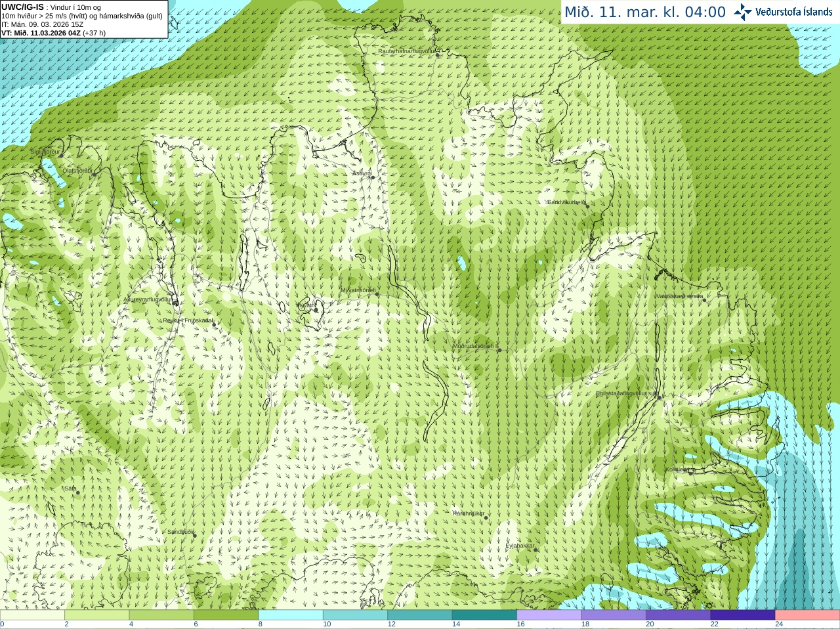Click the 20–22 m/s violet legend swatch
Viewport: 840px width, 629px height.
tap(679, 615)
